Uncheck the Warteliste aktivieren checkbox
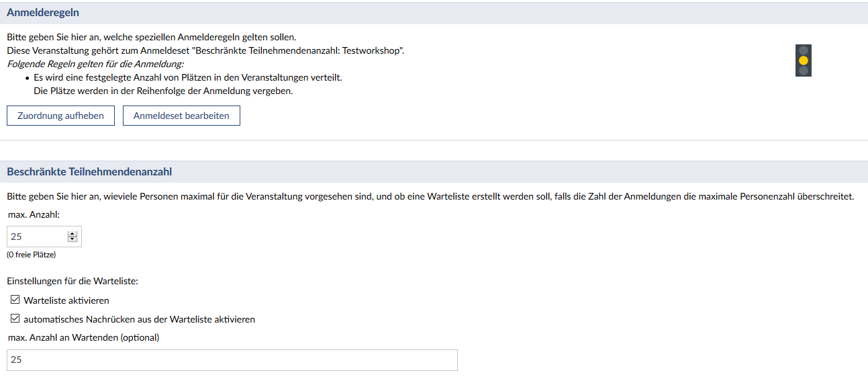This screenshot has width=868, height=377. pyautogui.click(x=15, y=300)
